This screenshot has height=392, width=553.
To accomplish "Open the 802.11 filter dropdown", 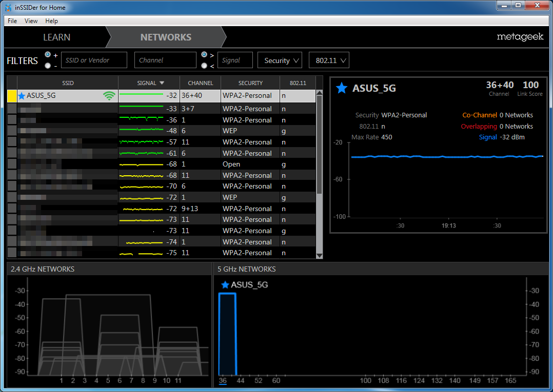I will click(329, 60).
